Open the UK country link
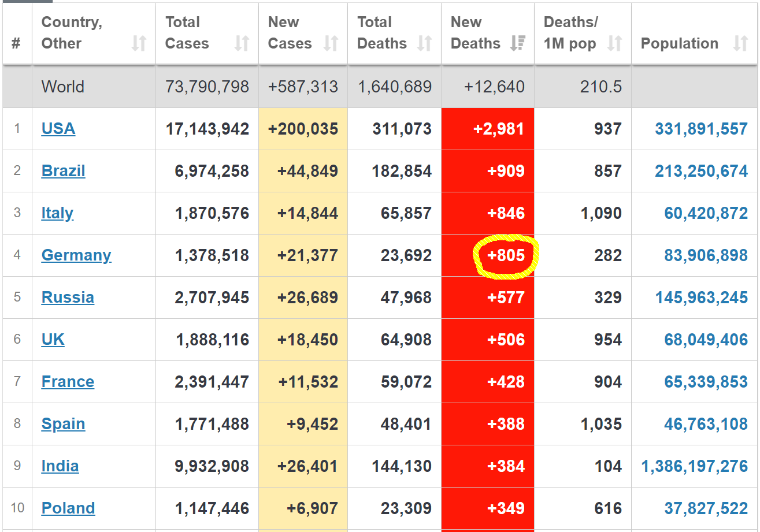 pos(53,340)
